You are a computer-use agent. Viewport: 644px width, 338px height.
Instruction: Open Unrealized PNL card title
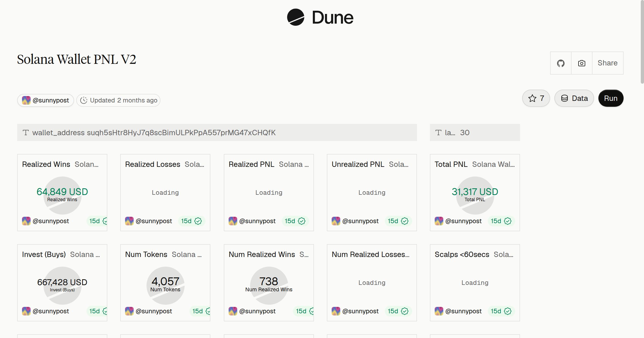pyautogui.click(x=358, y=164)
